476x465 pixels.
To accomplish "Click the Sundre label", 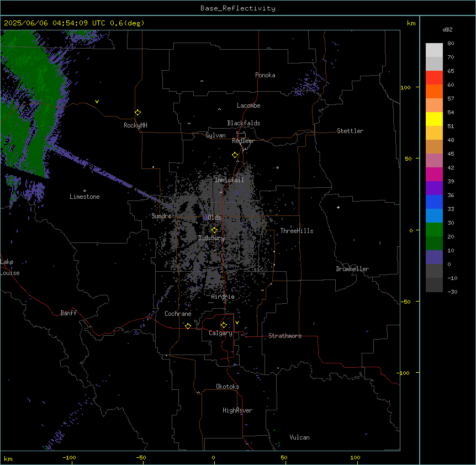I will tap(161, 216).
